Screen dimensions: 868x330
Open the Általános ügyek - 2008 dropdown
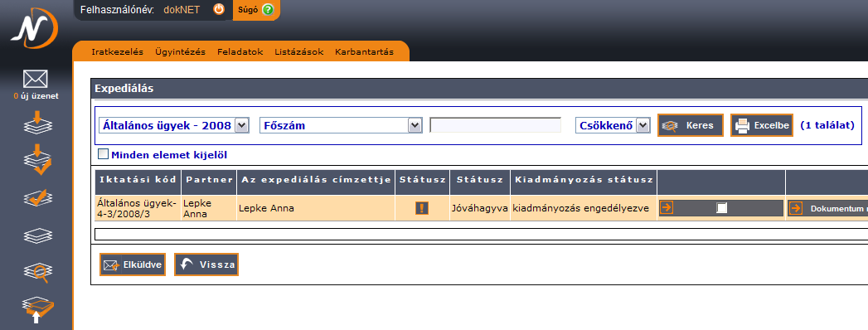point(174,126)
